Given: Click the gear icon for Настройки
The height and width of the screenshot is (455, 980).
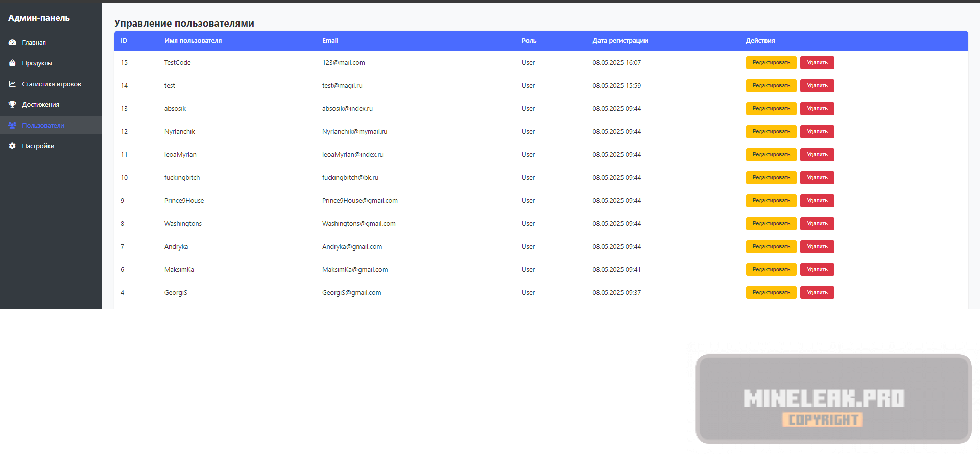Looking at the screenshot, I should [x=12, y=146].
